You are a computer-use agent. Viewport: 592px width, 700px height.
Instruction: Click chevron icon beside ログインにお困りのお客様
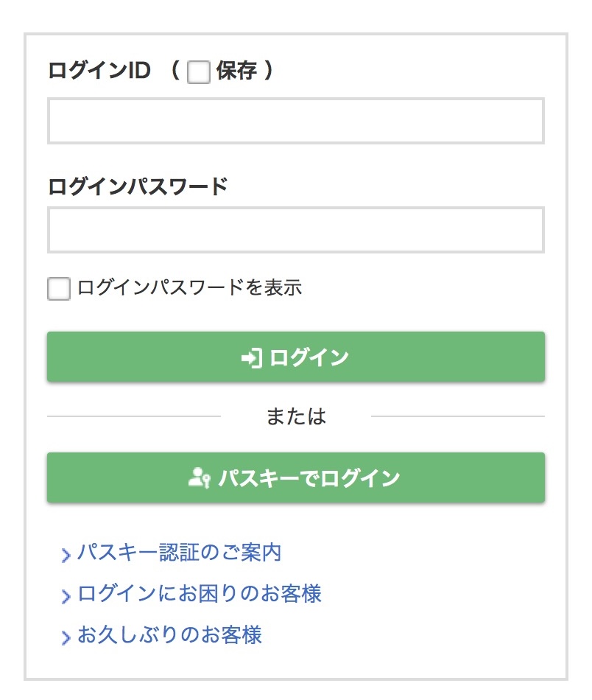(x=66, y=595)
